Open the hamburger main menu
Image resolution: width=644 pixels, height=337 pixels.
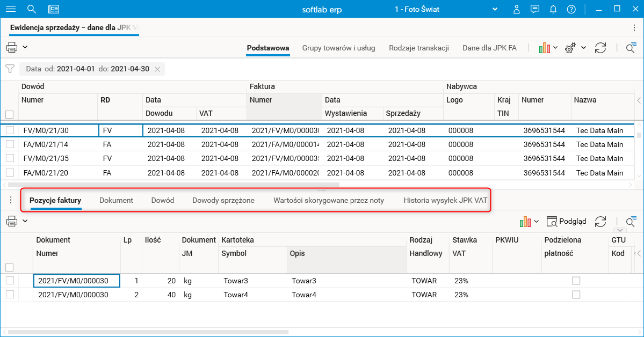tap(11, 9)
